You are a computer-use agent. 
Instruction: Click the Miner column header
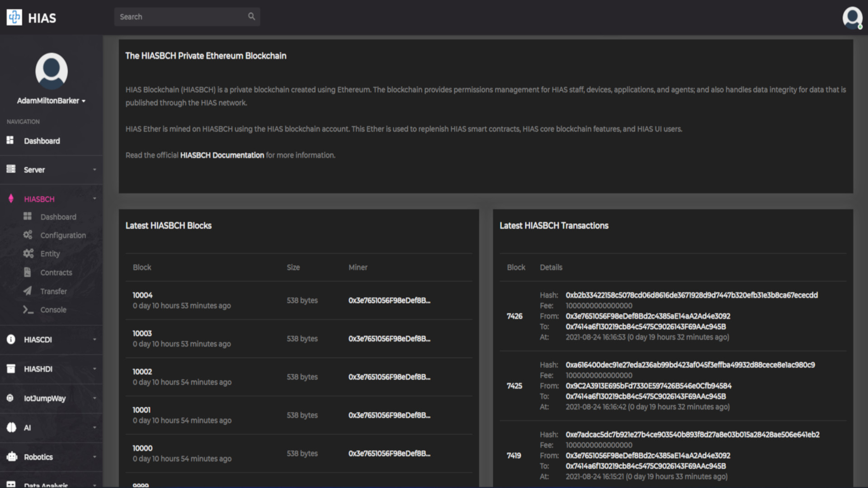(358, 267)
